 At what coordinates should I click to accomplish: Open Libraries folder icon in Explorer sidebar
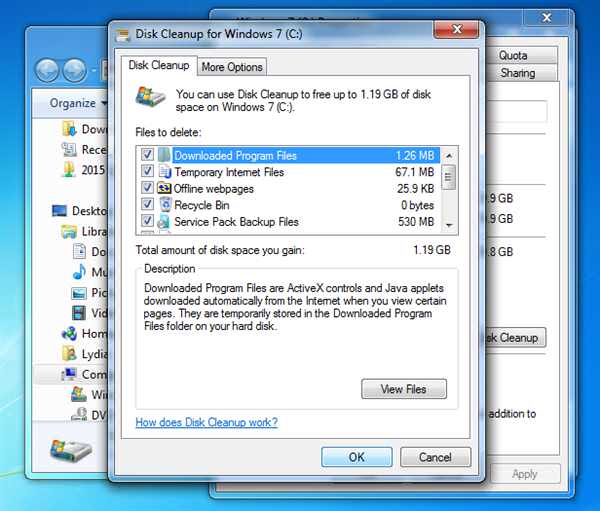[69, 231]
